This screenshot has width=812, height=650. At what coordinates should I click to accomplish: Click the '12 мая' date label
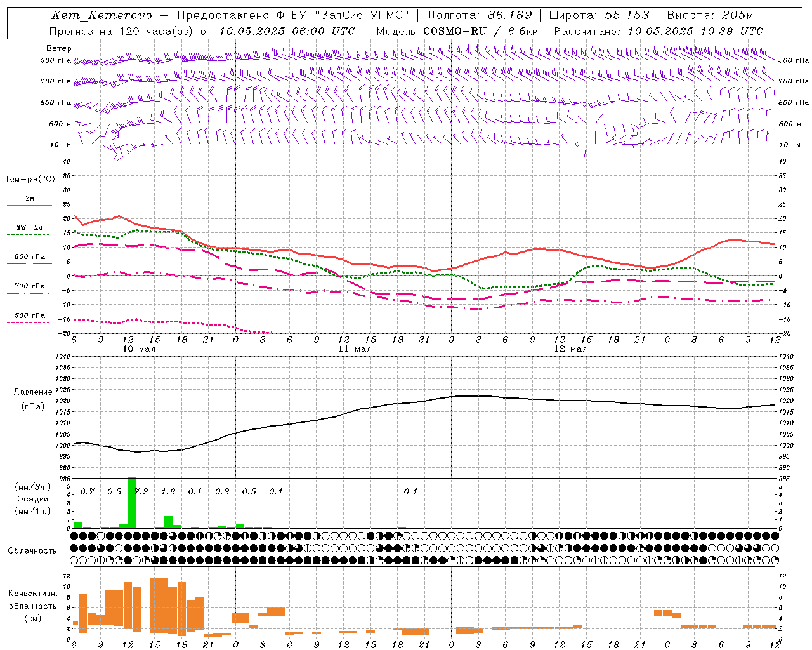tap(570, 348)
